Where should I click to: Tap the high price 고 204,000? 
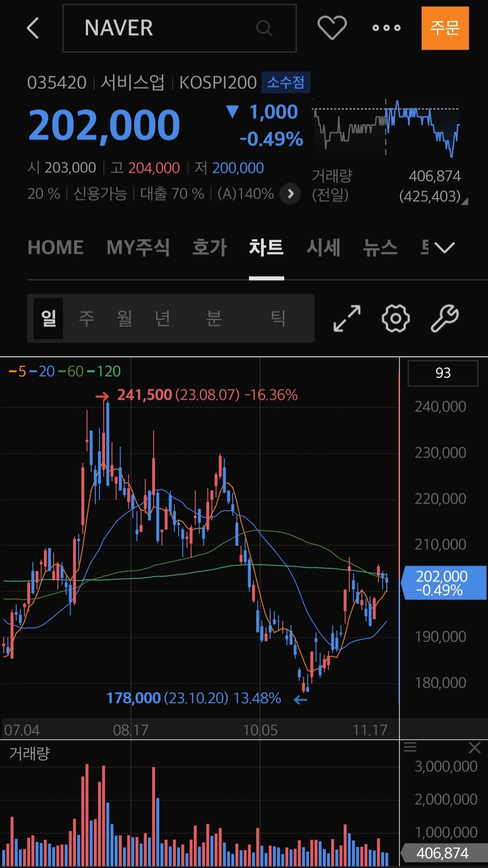coord(145,168)
